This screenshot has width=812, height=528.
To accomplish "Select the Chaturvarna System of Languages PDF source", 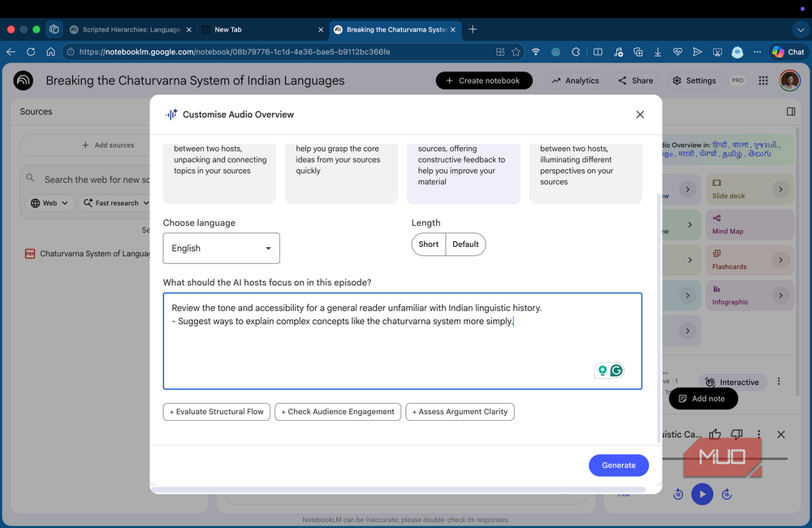I will 87,253.
